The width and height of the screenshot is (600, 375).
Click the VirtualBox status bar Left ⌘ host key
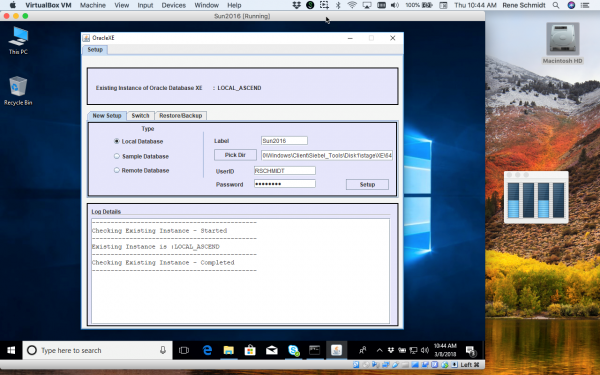(470, 365)
